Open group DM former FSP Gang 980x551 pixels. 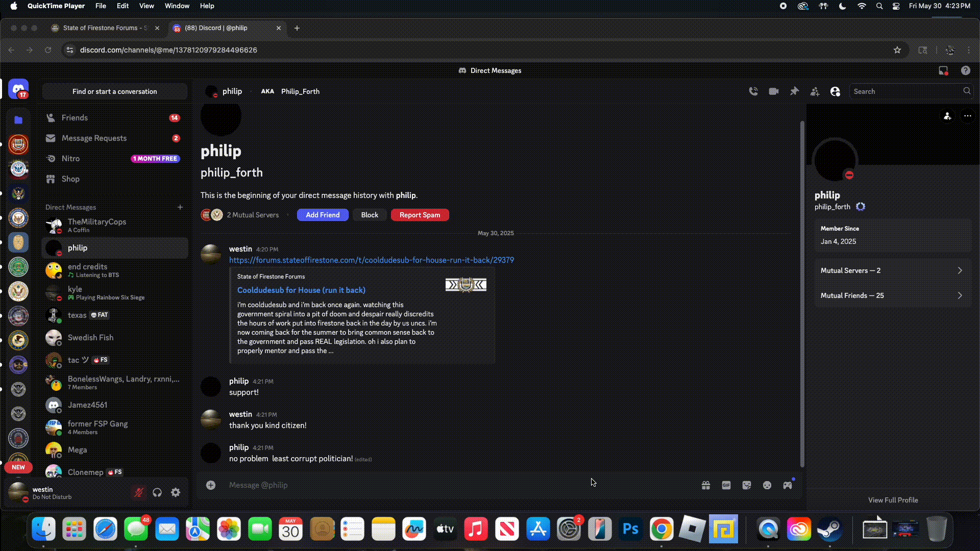(114, 428)
